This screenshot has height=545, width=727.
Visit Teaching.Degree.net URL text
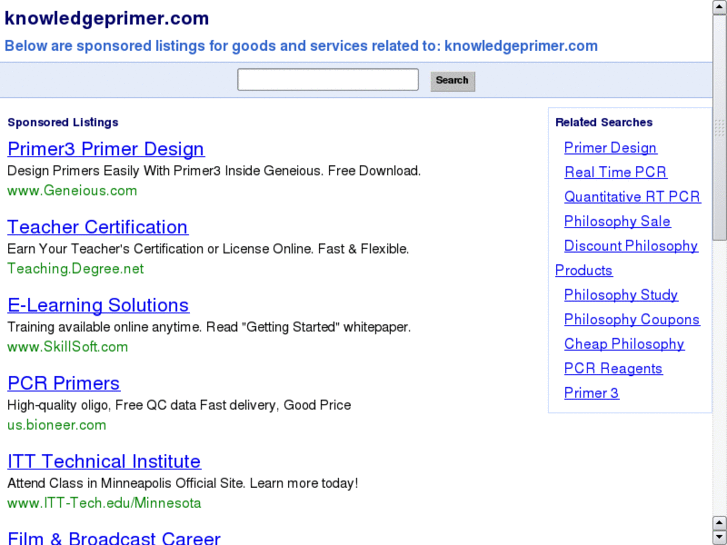(x=76, y=269)
